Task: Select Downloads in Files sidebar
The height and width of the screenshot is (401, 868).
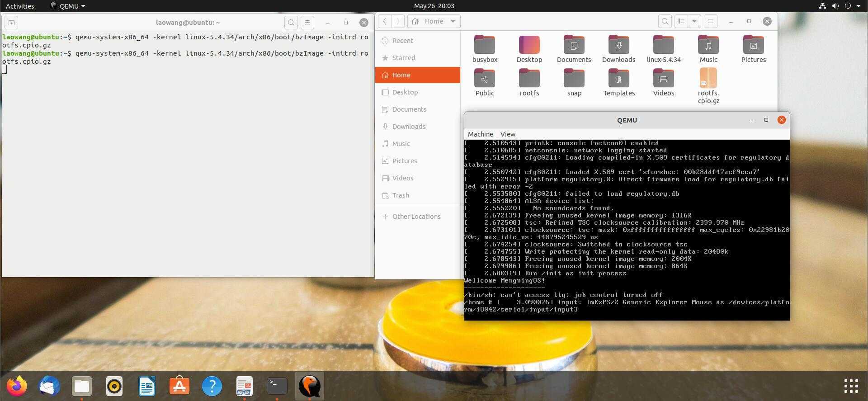Action: coord(418,127)
